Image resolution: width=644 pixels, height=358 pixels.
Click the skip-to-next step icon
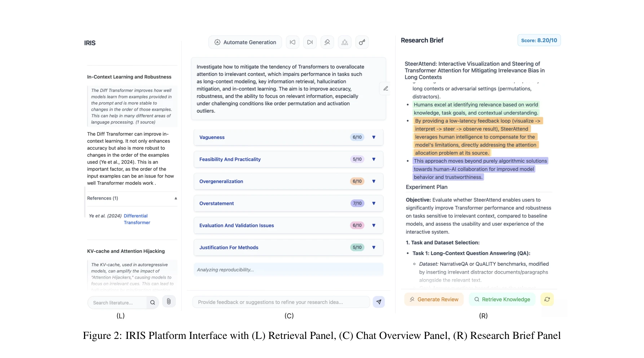(x=310, y=42)
